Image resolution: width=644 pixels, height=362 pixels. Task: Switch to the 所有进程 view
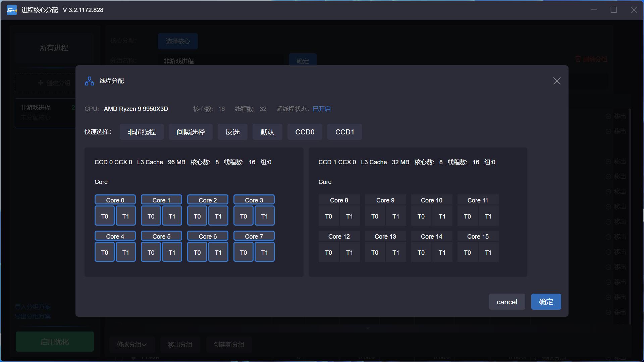[x=54, y=48]
